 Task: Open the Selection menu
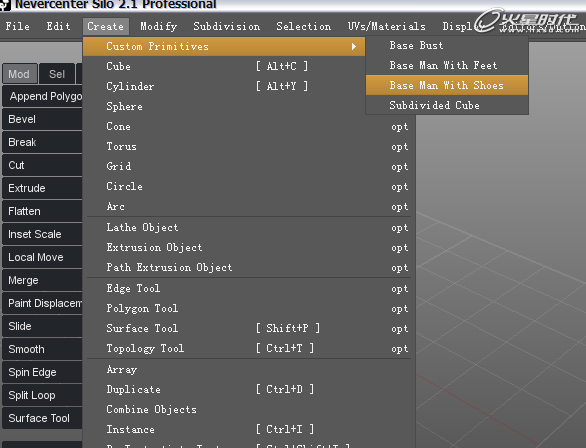click(303, 26)
